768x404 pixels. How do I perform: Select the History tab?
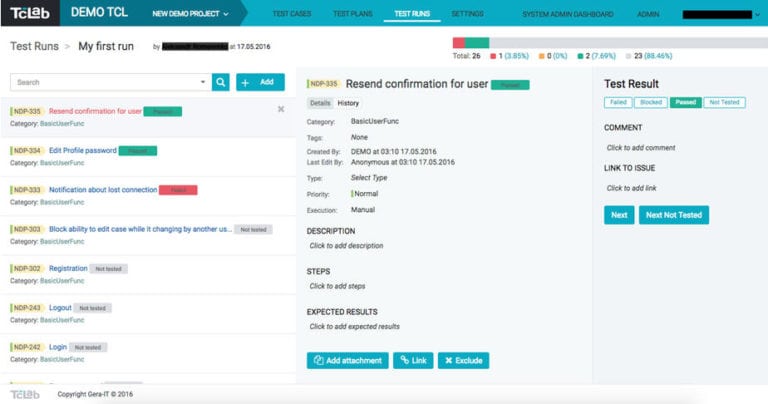348,103
